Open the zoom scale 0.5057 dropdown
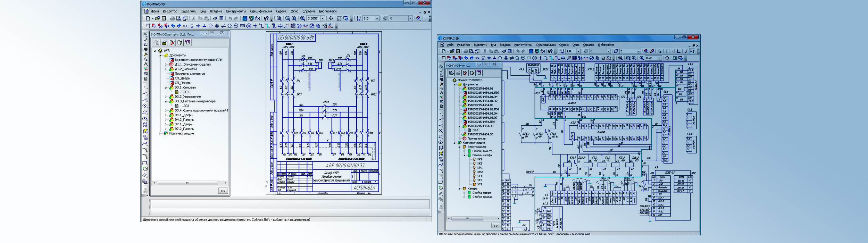 click(323, 18)
